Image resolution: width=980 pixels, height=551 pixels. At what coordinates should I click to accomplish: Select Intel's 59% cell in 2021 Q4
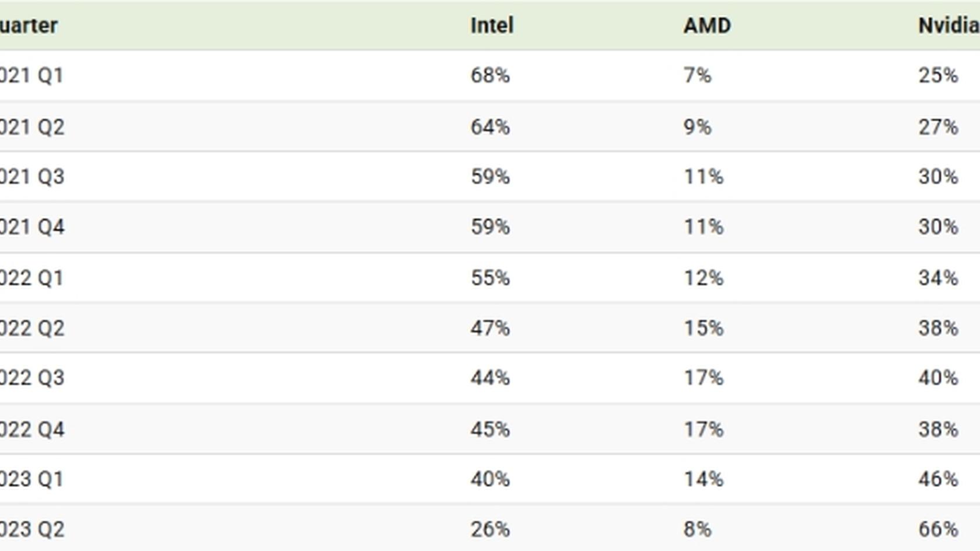coord(490,227)
